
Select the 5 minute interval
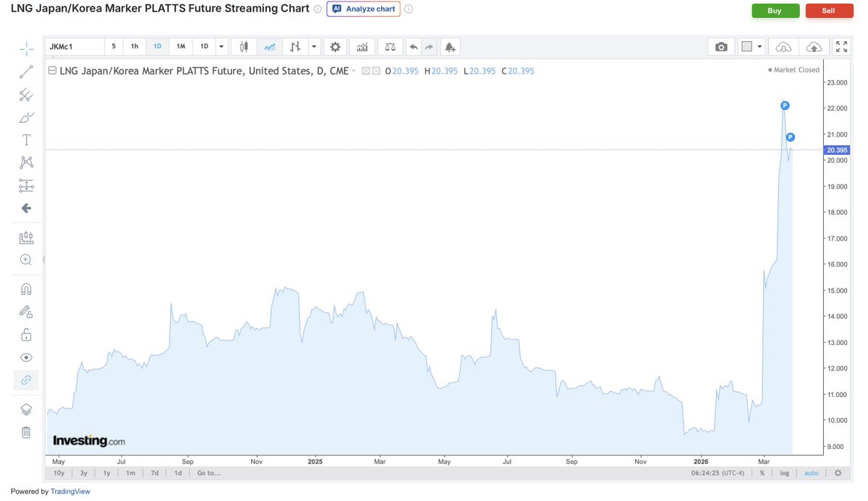click(x=114, y=46)
